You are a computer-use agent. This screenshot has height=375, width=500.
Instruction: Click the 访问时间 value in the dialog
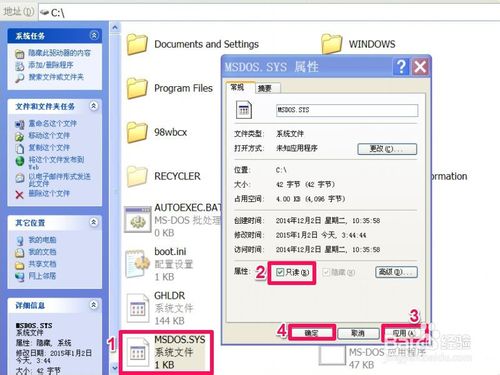point(328,250)
